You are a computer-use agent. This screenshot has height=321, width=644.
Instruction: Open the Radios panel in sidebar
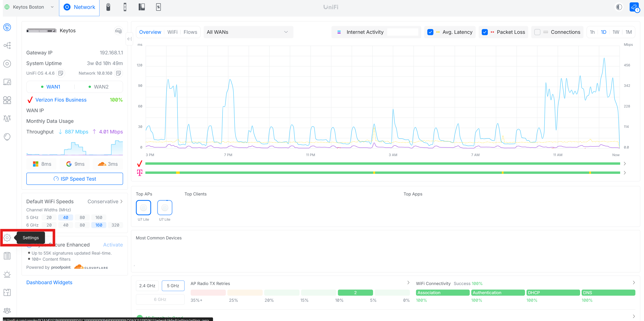[7, 118]
